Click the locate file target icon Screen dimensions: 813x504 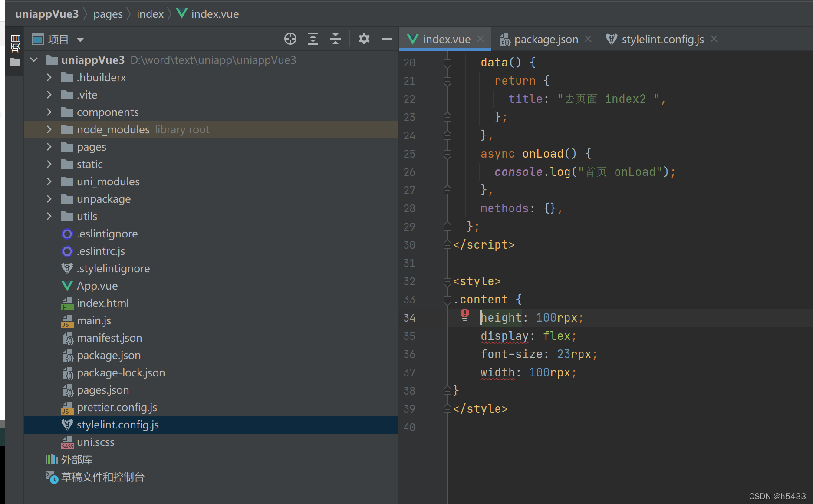[x=290, y=39]
